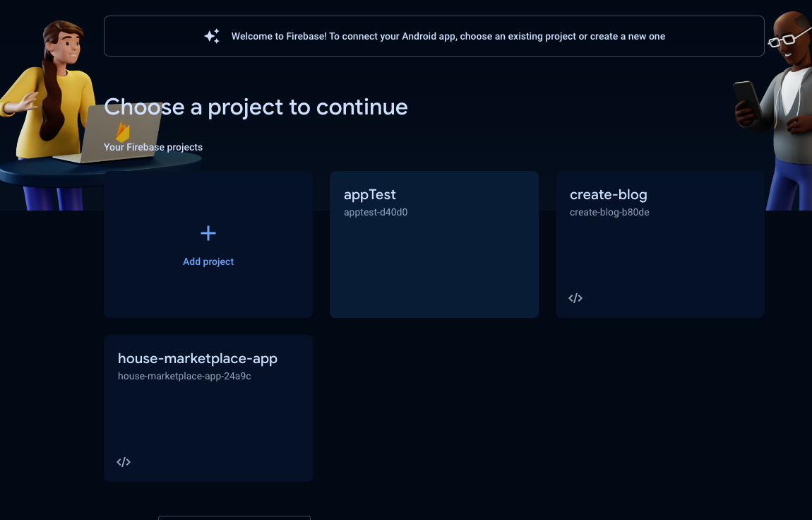Viewport: 812px width, 520px height.
Task: Click heading Choose a project to continue
Action: click(256, 107)
